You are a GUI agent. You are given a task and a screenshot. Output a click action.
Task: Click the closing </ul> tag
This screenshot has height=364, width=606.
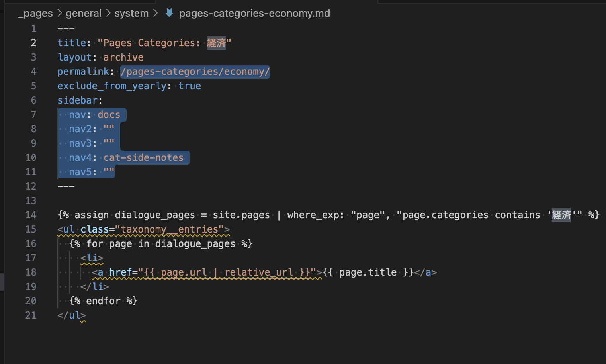pos(72,315)
